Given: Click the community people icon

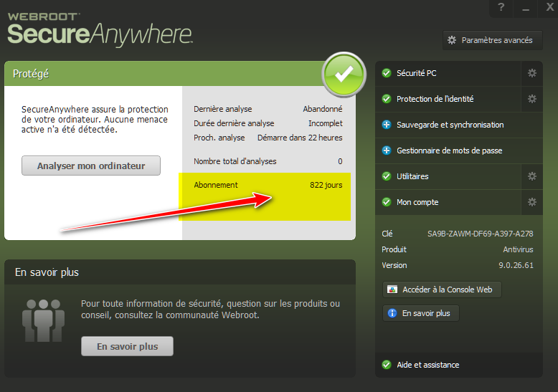Looking at the screenshot, I should (x=44, y=320).
